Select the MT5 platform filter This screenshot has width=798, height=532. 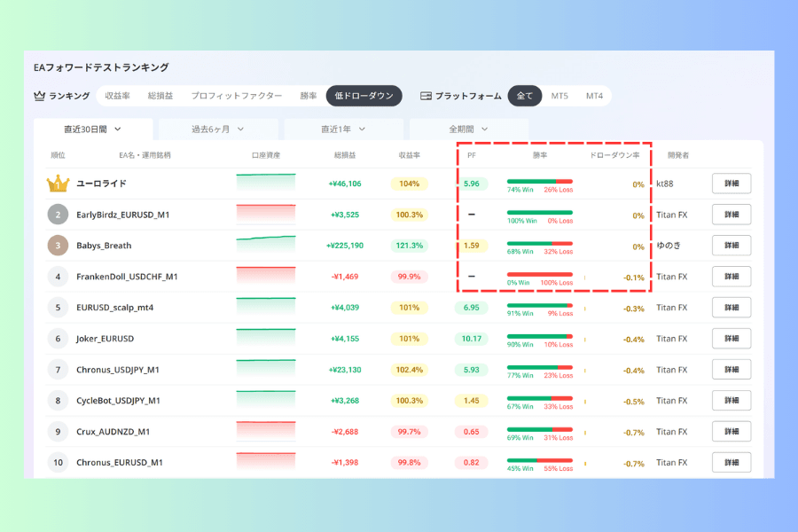559,96
